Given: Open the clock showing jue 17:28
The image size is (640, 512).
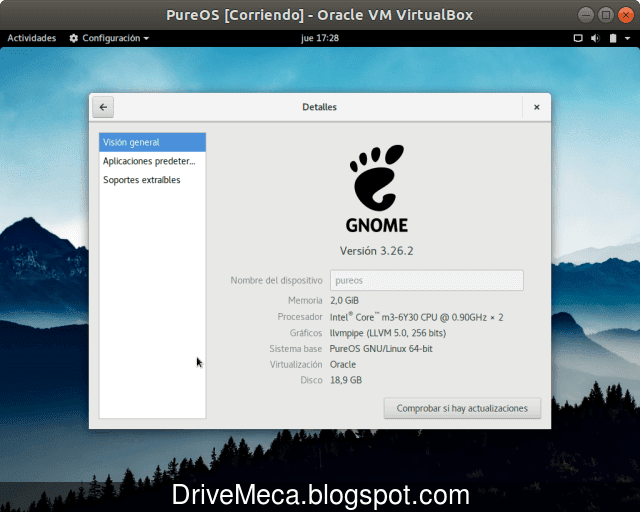Looking at the screenshot, I should tap(320, 38).
